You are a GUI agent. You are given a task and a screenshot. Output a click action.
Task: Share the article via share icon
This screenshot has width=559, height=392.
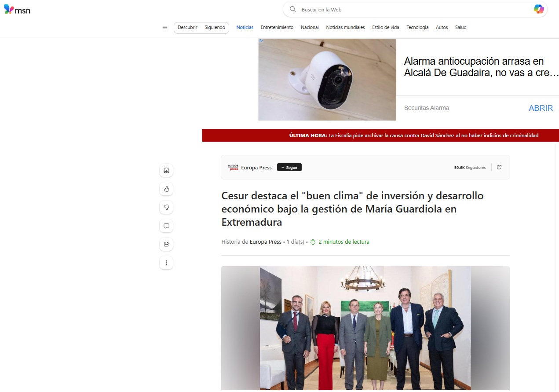coord(166,244)
